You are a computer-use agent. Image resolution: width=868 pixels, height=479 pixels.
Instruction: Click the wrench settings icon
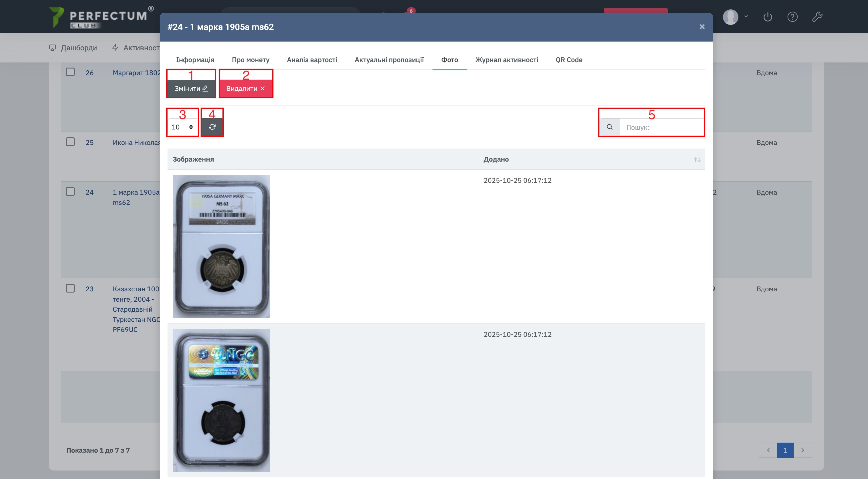coord(817,17)
